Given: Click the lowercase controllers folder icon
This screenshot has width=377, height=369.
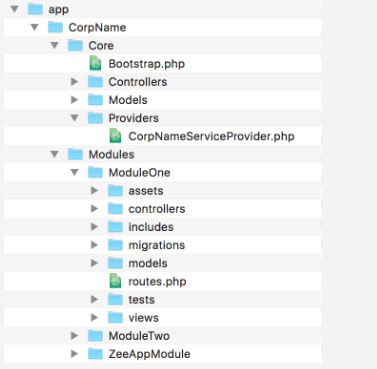Looking at the screenshot, I should click(x=115, y=208).
